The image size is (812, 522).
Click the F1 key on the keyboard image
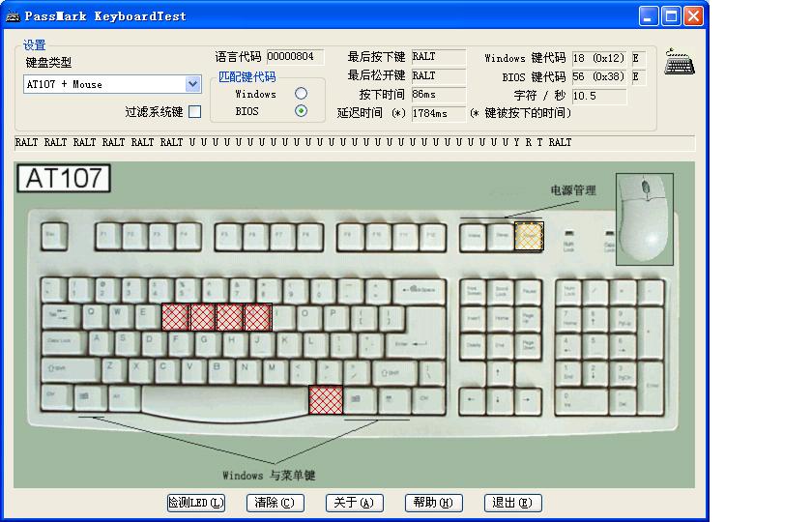click(x=108, y=237)
